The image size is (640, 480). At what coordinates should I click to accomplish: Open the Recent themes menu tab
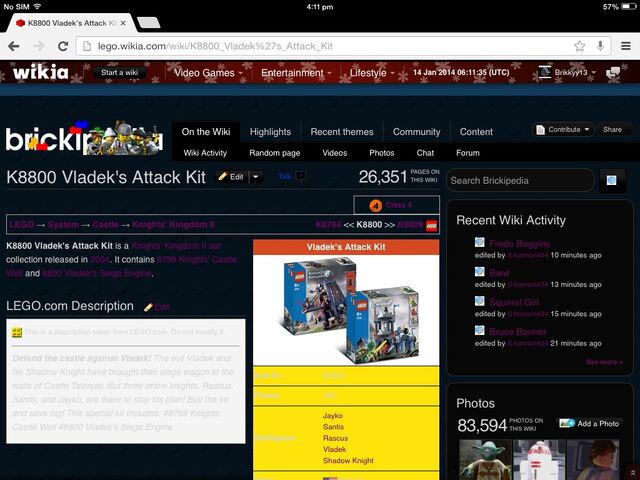coord(342,132)
